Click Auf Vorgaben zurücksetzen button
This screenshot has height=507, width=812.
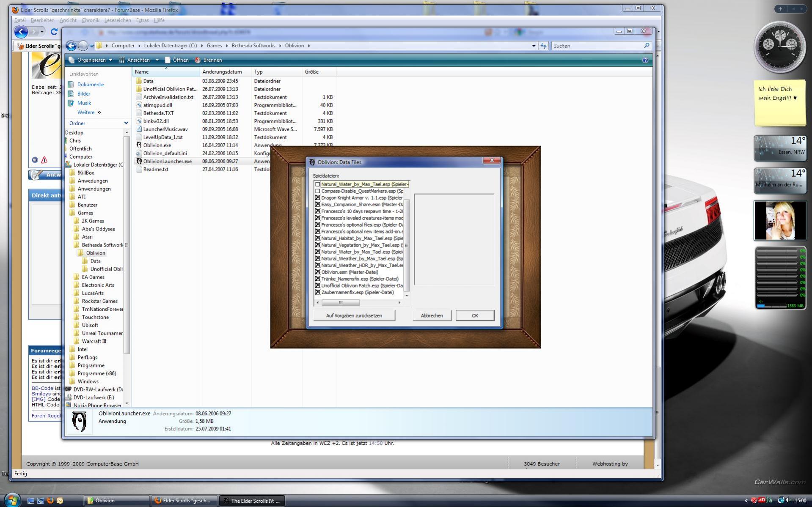pyautogui.click(x=354, y=315)
